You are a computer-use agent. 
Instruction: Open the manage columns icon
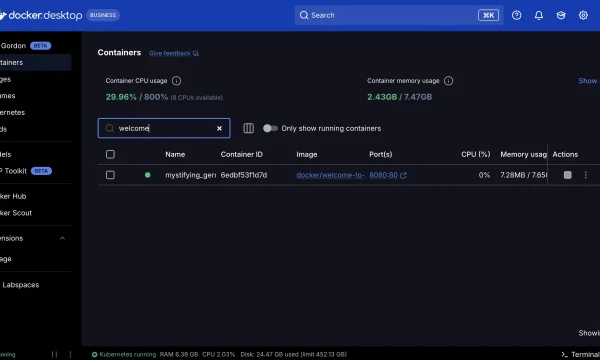pos(248,128)
